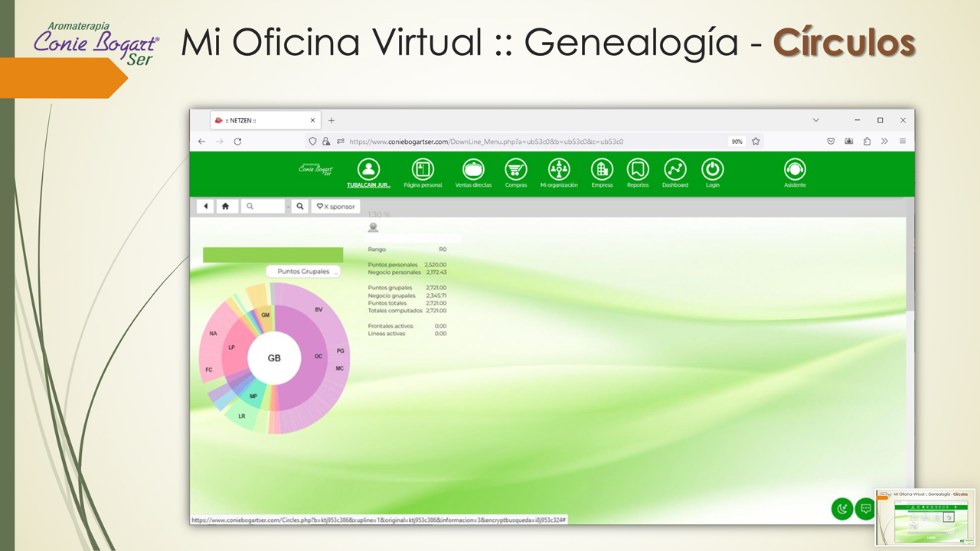
Task: Select the PG segment in circle chart
Action: click(x=340, y=350)
